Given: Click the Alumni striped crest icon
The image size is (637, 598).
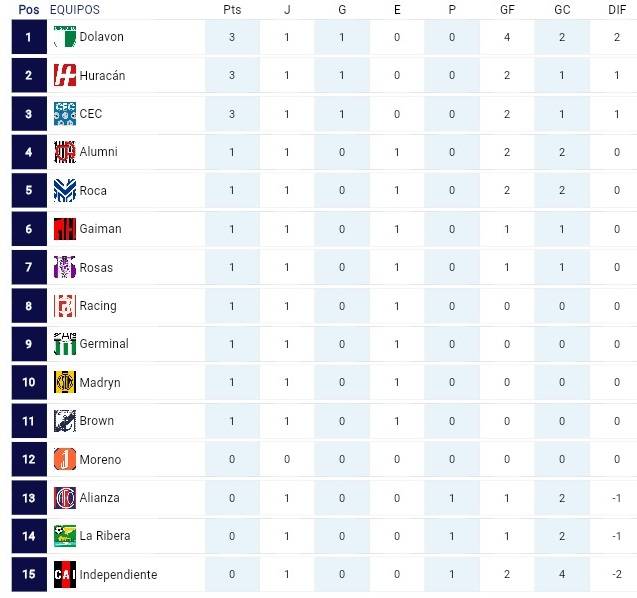Looking at the screenshot, I should 65,152.
